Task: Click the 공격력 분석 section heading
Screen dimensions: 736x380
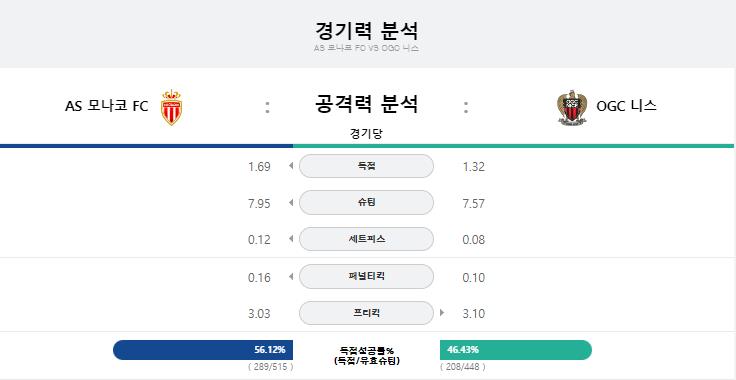Action: pos(366,104)
